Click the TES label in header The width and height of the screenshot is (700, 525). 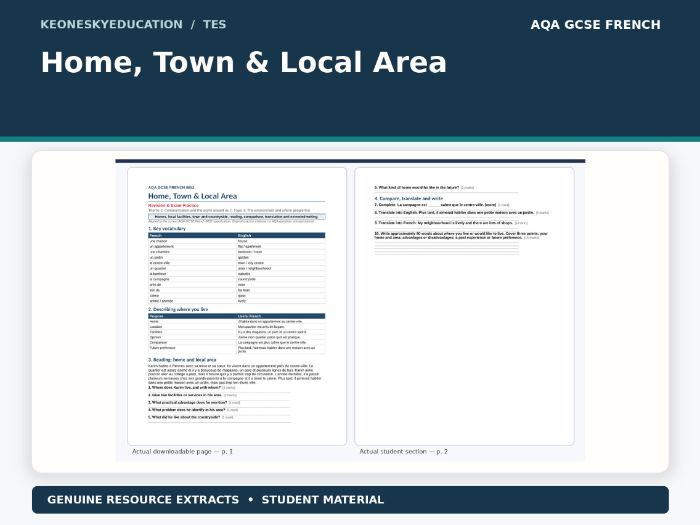(214, 24)
